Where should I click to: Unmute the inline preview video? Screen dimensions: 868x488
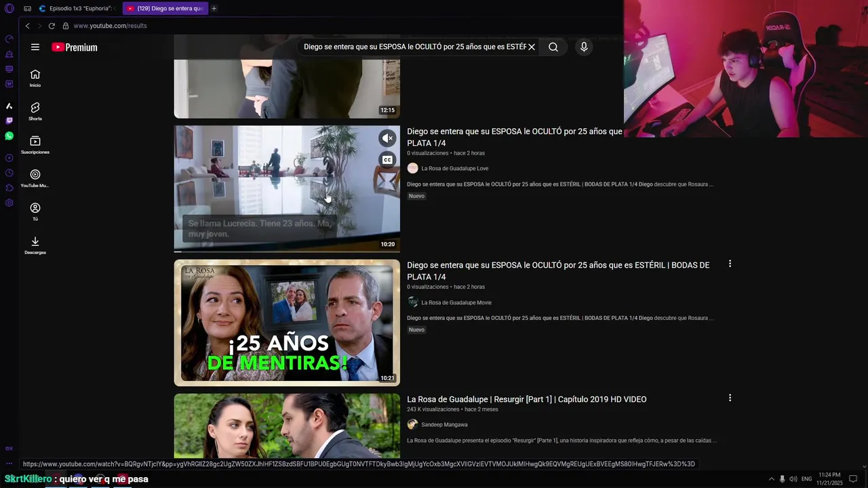387,138
